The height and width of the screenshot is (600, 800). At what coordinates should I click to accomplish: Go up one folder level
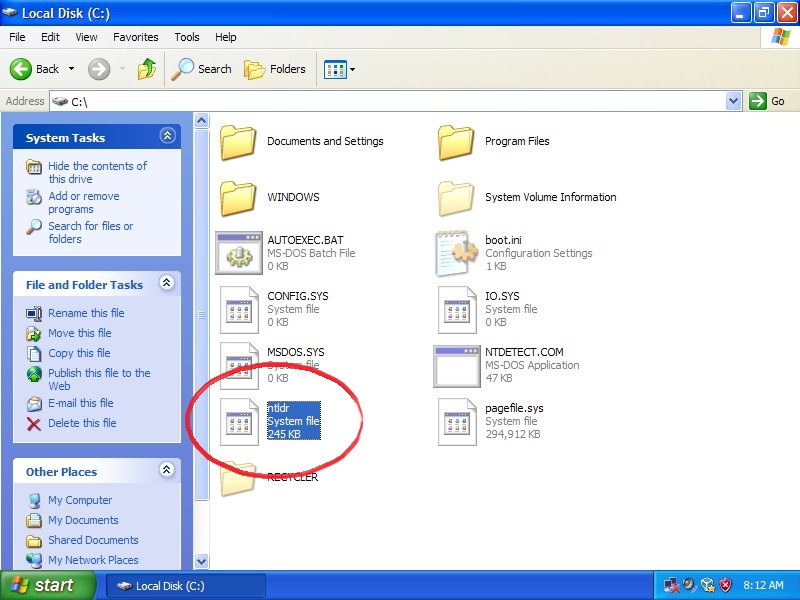[x=147, y=69]
